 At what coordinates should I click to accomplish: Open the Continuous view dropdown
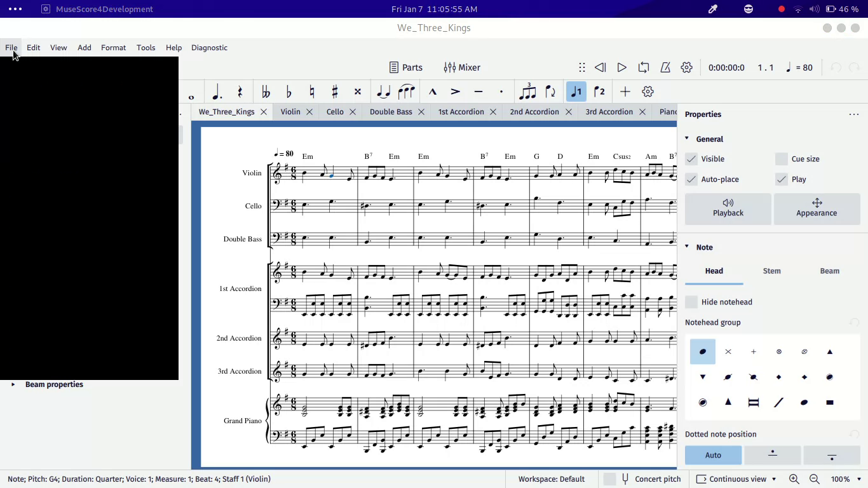pyautogui.click(x=736, y=479)
